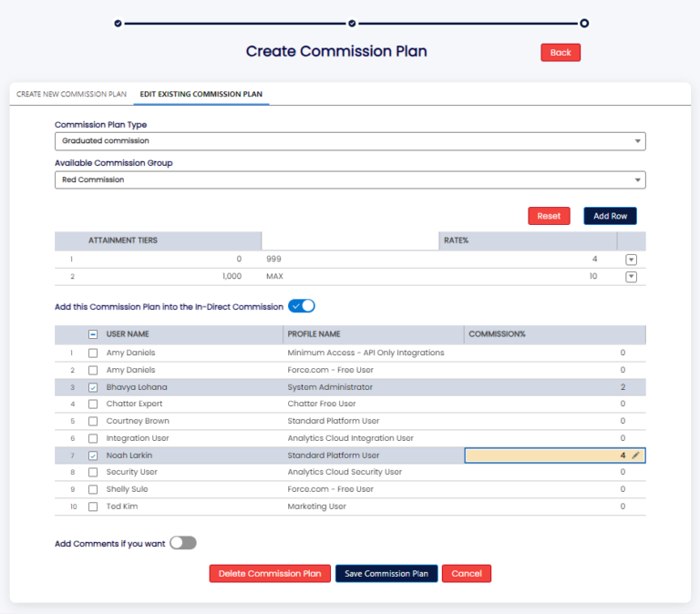Viewport: 700px width, 614px height.
Task: Expand Available Commission Group dropdown
Action: pos(350,179)
